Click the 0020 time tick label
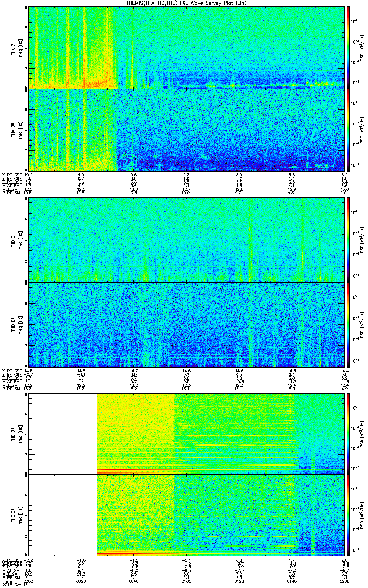This screenshot has width=368, height=588. tap(81, 582)
